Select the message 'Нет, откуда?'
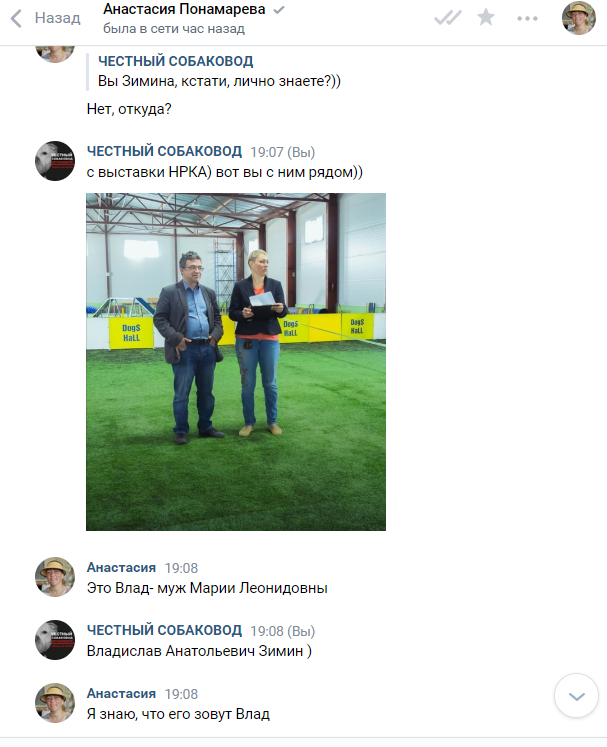This screenshot has height=747, width=607. 129,109
